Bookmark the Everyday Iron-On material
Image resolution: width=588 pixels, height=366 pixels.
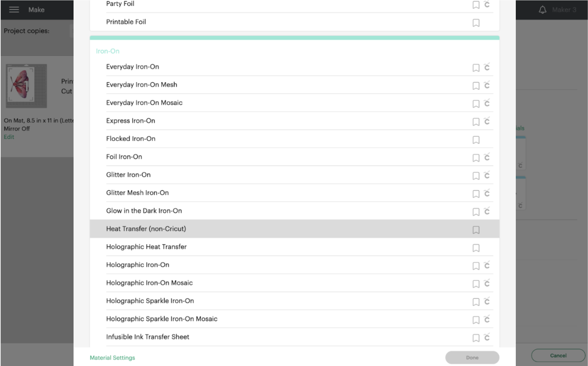click(476, 68)
